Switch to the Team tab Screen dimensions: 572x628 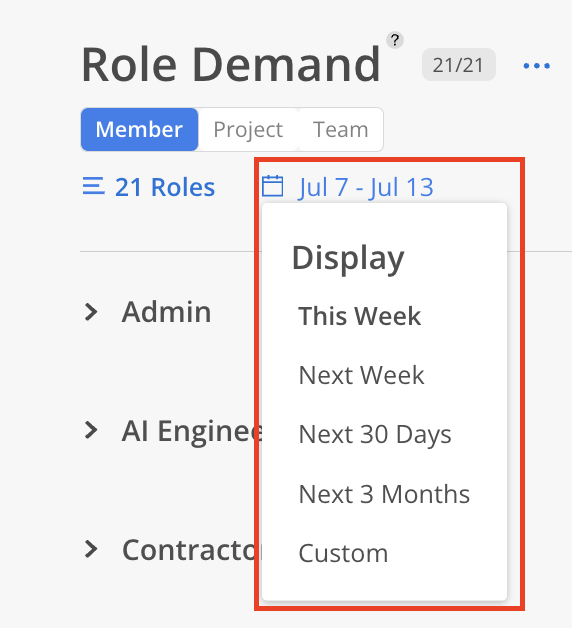pyautogui.click(x=340, y=129)
